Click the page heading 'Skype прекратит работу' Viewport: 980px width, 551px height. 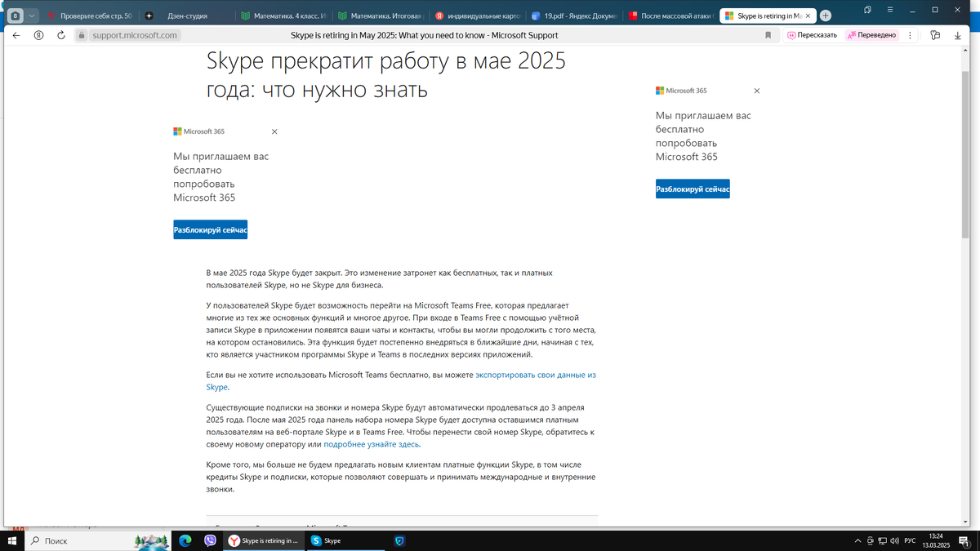386,75
